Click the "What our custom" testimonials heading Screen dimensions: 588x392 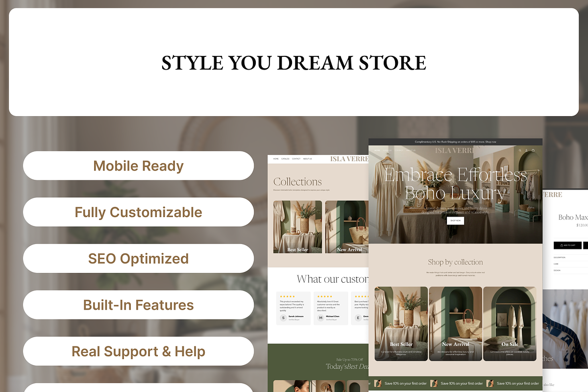pos(333,279)
